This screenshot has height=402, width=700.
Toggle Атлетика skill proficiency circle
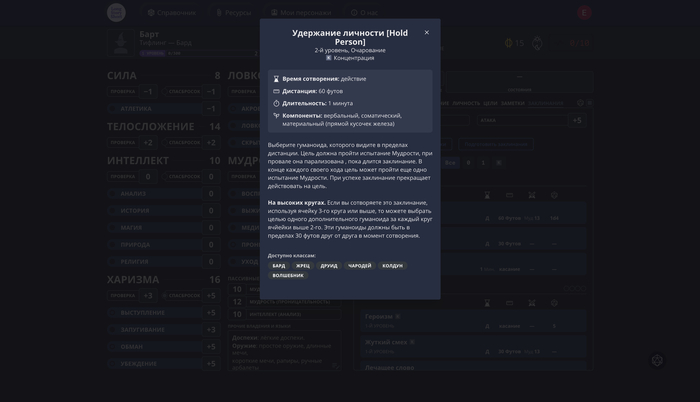coord(112,109)
